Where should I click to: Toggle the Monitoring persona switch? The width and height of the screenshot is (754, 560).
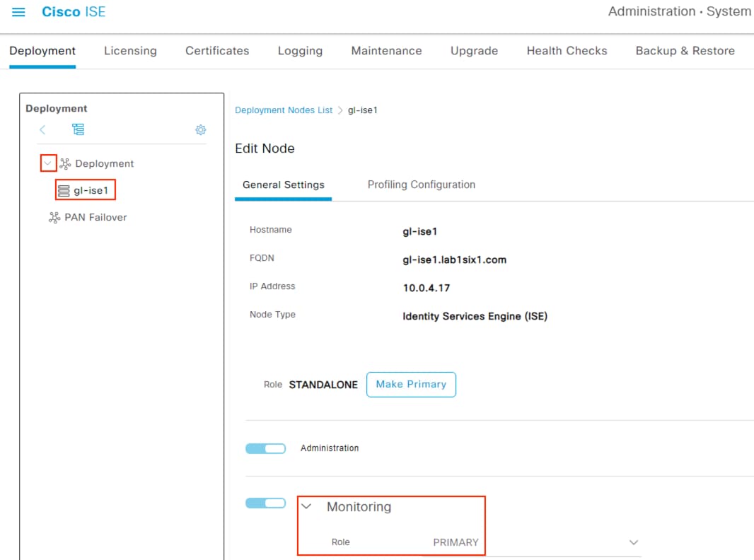pyautogui.click(x=265, y=503)
